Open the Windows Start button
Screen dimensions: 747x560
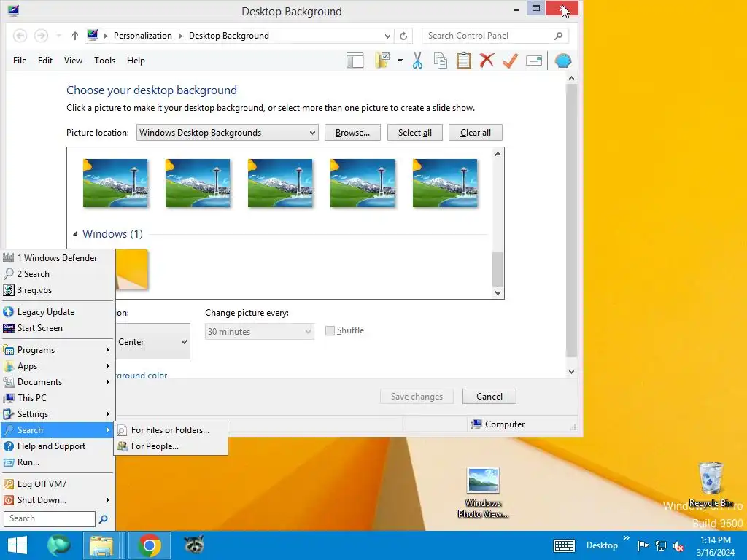click(x=18, y=545)
